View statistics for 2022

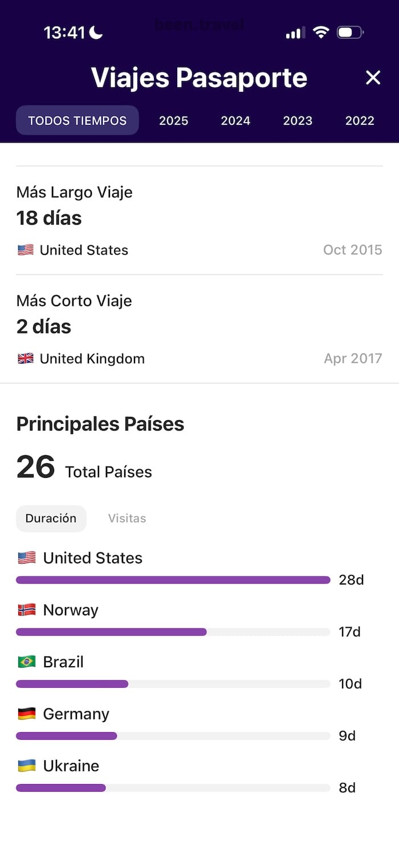coord(360,120)
